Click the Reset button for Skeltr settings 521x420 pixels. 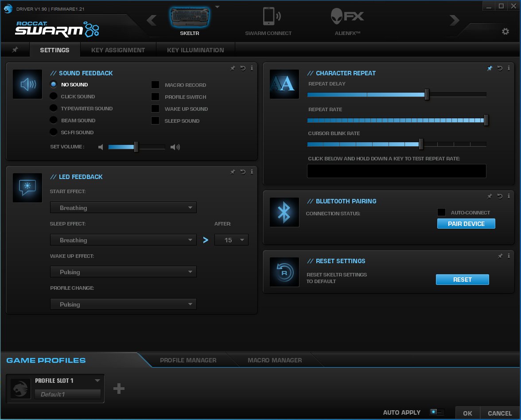click(x=462, y=280)
